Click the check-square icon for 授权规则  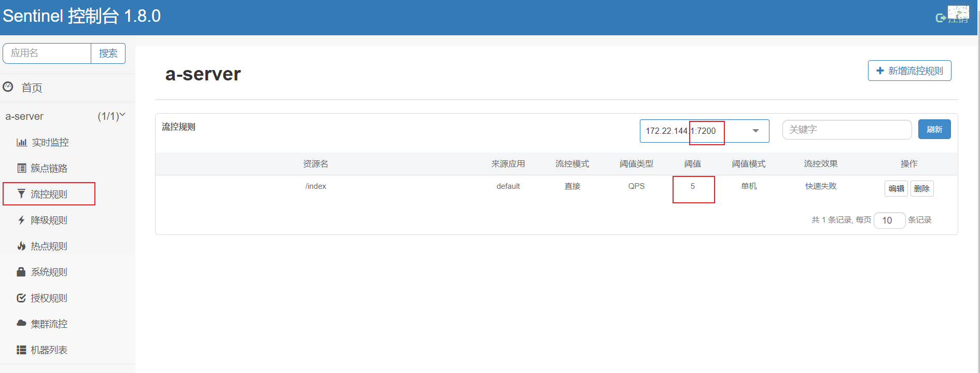pyautogui.click(x=21, y=298)
